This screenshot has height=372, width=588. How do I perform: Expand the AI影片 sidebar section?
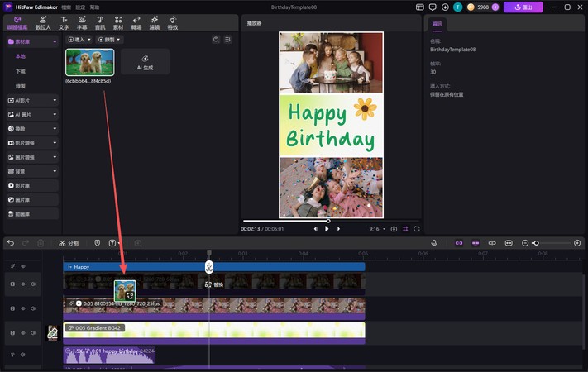33,100
